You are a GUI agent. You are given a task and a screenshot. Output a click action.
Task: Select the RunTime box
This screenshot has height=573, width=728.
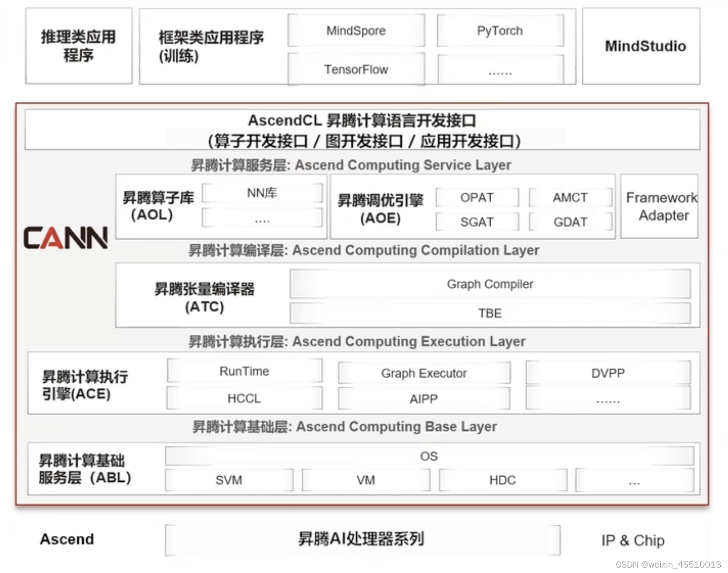244,371
